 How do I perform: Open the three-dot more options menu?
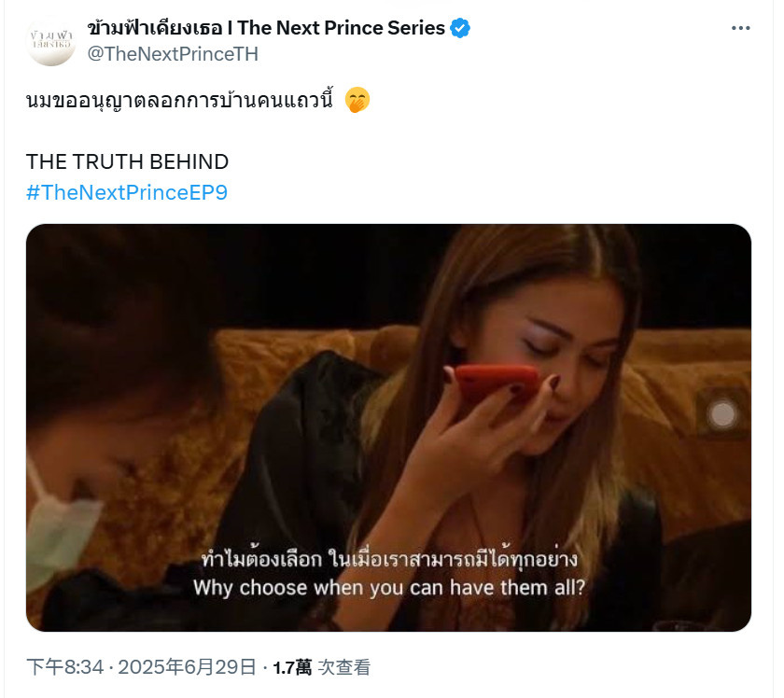(740, 28)
